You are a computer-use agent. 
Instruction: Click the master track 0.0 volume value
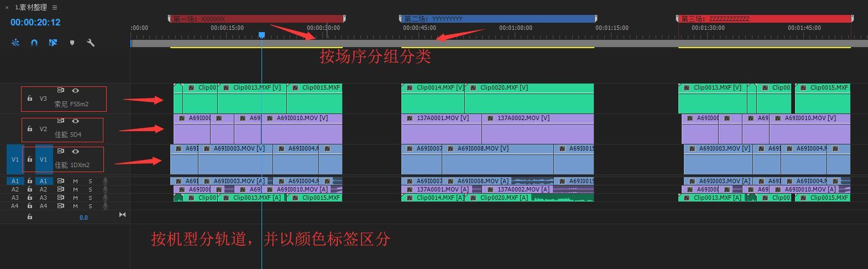click(83, 218)
